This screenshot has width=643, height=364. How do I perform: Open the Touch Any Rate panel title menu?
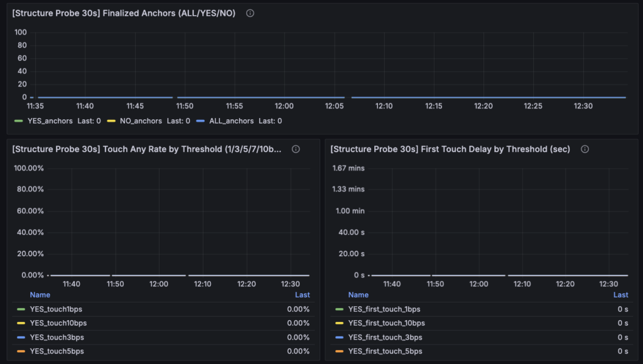pyautogui.click(x=147, y=149)
